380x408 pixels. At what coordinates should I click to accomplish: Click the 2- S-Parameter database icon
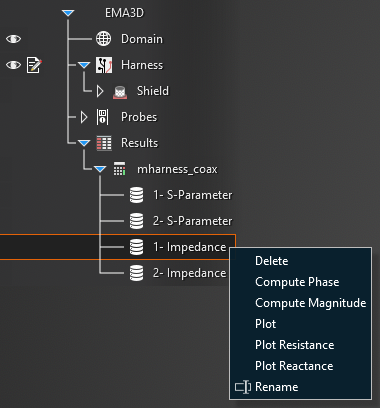(136, 221)
